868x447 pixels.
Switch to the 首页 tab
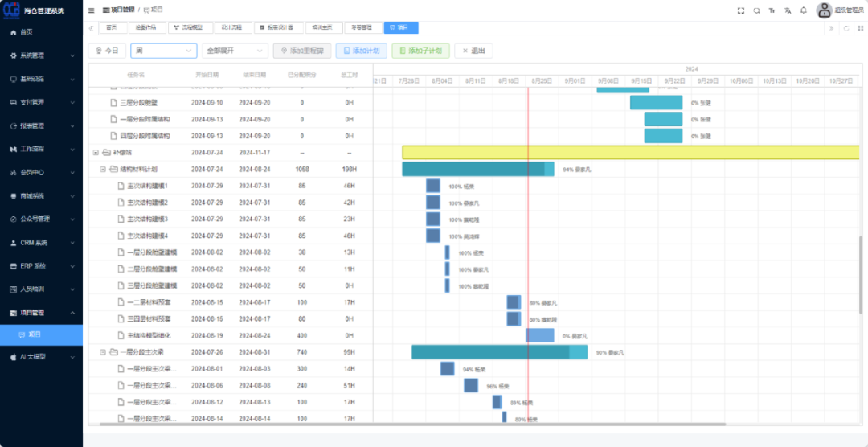tap(112, 27)
